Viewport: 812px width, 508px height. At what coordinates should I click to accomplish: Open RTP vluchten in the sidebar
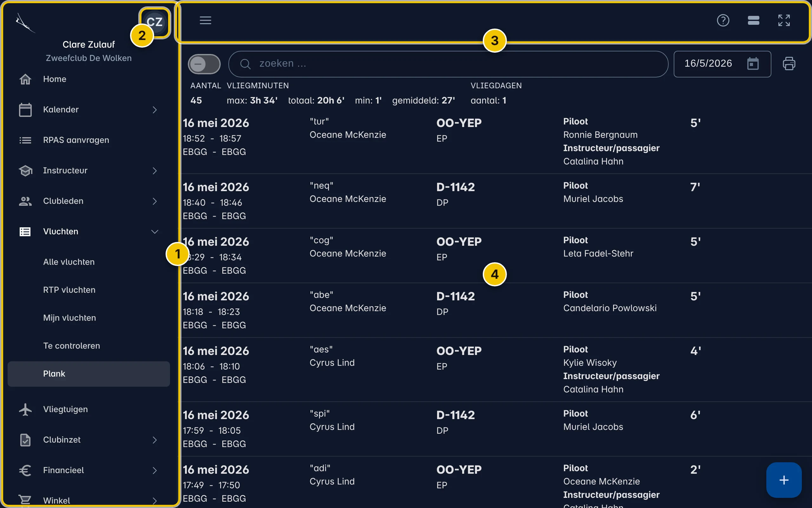[x=88, y=290]
